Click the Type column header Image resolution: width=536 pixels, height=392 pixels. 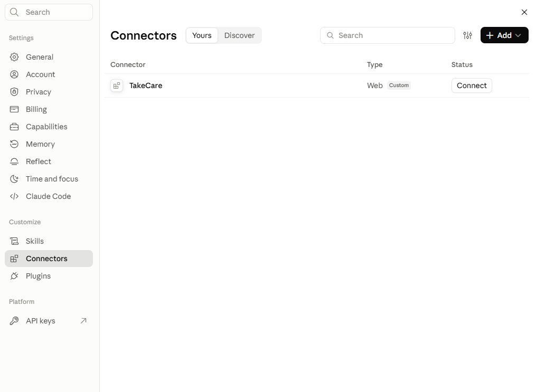point(374,64)
